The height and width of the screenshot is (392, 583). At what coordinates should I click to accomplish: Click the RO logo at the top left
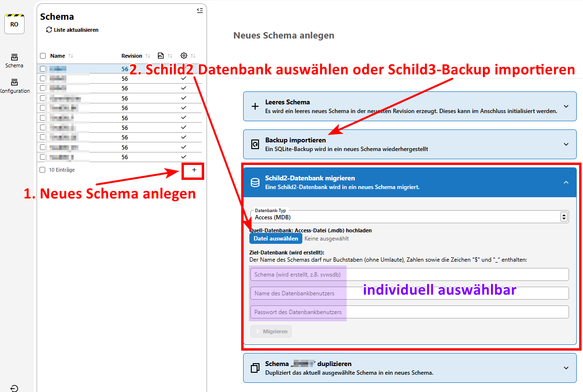[x=14, y=23]
